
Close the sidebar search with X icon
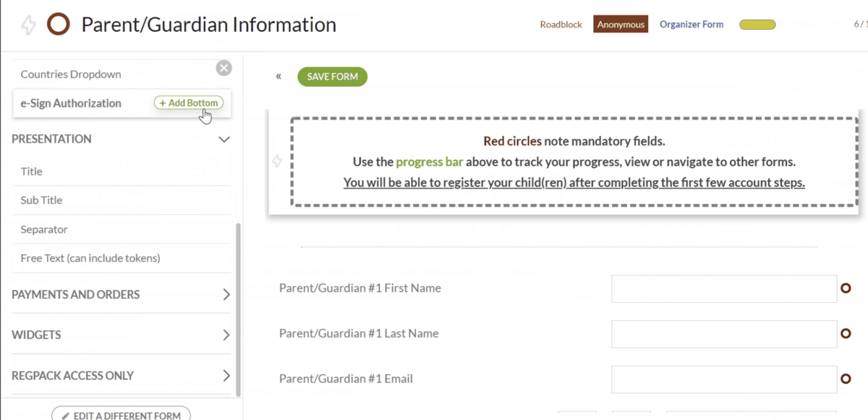click(x=224, y=68)
